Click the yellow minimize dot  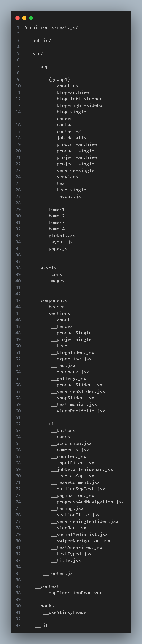click(x=24, y=18)
